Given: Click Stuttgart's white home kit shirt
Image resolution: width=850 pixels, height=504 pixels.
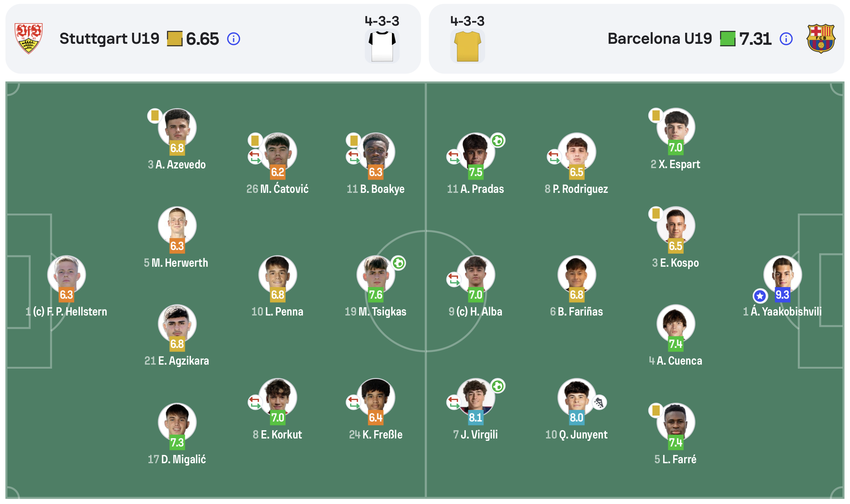Looking at the screenshot, I should [x=382, y=46].
